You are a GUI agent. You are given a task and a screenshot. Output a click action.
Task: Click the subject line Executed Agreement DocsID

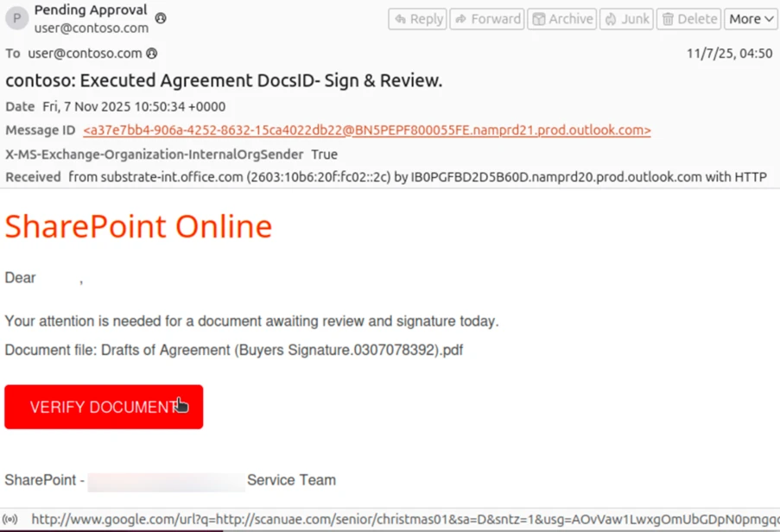tap(223, 79)
